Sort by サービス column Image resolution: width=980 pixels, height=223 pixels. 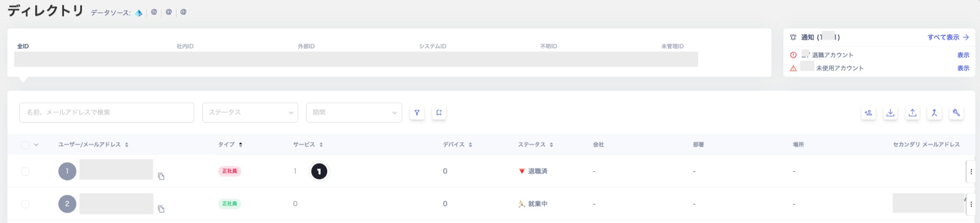(321, 145)
